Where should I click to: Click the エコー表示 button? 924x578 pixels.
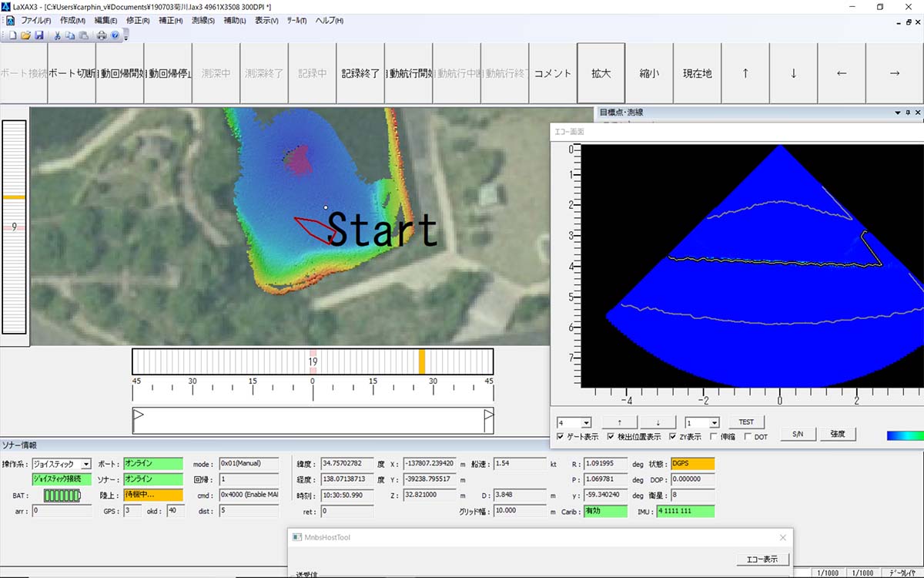762,559
